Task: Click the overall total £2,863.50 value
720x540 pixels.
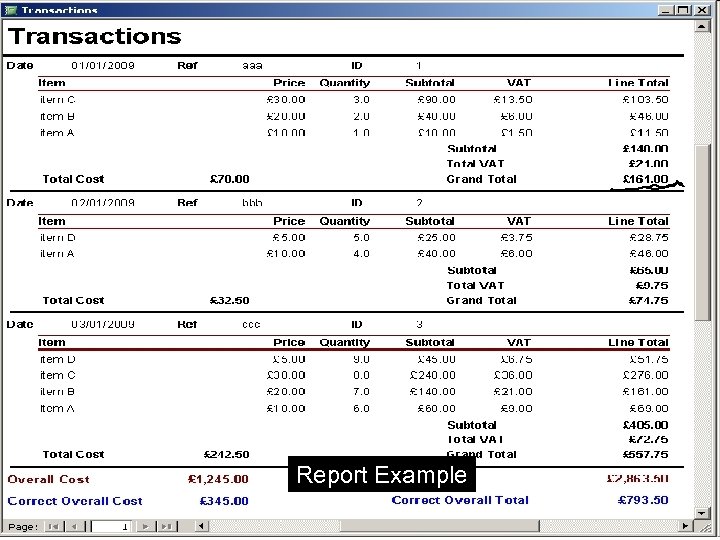Action: (637, 479)
